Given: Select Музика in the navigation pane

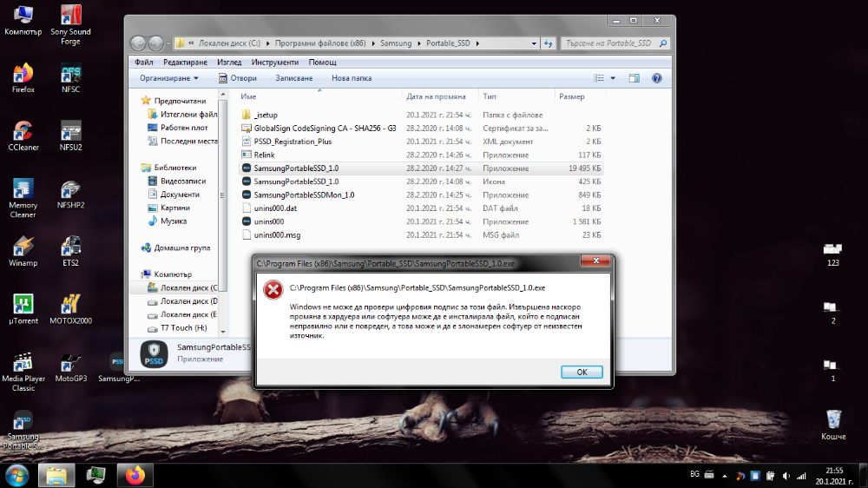Looking at the screenshot, I should 174,221.
